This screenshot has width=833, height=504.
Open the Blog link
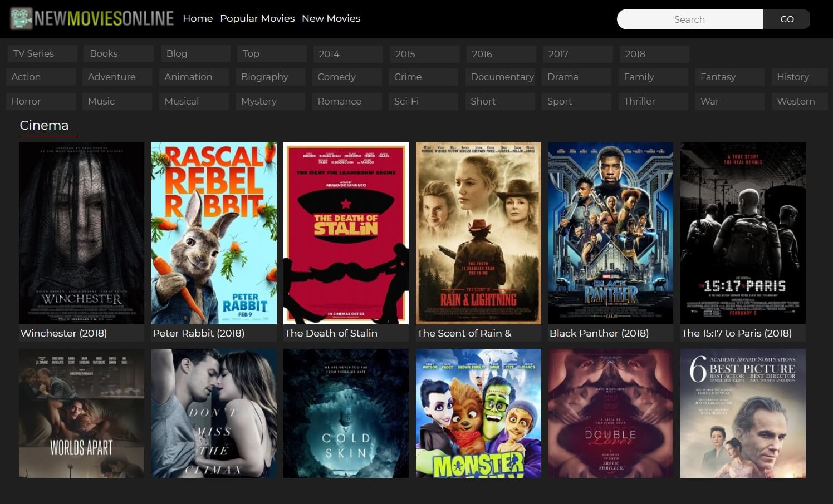click(195, 53)
